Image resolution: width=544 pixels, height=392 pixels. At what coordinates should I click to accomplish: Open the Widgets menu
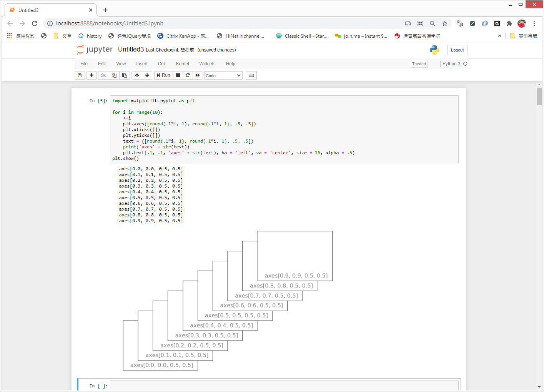point(207,64)
